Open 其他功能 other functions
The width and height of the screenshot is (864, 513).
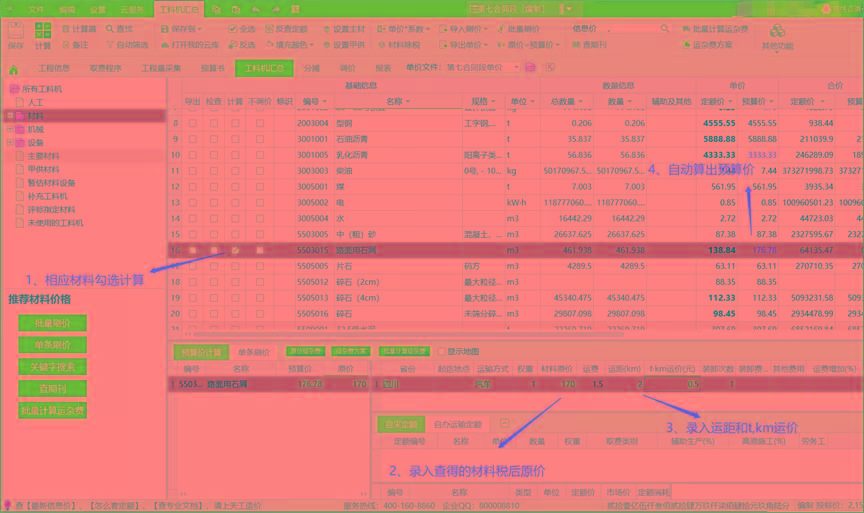(x=777, y=37)
